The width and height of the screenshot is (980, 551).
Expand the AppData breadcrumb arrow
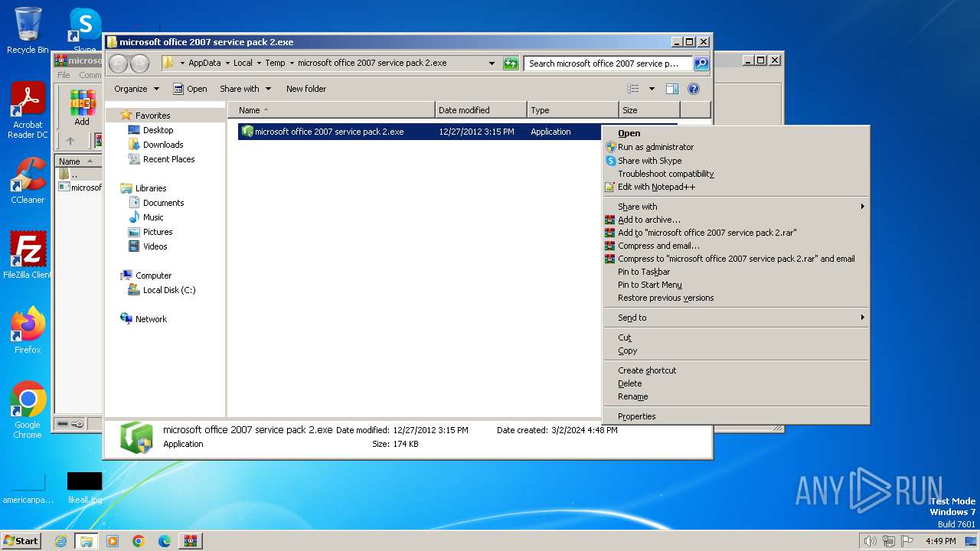[x=227, y=64]
